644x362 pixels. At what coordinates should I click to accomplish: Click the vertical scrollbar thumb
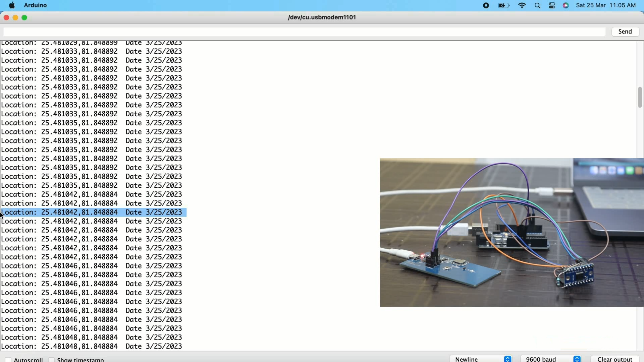640,98
